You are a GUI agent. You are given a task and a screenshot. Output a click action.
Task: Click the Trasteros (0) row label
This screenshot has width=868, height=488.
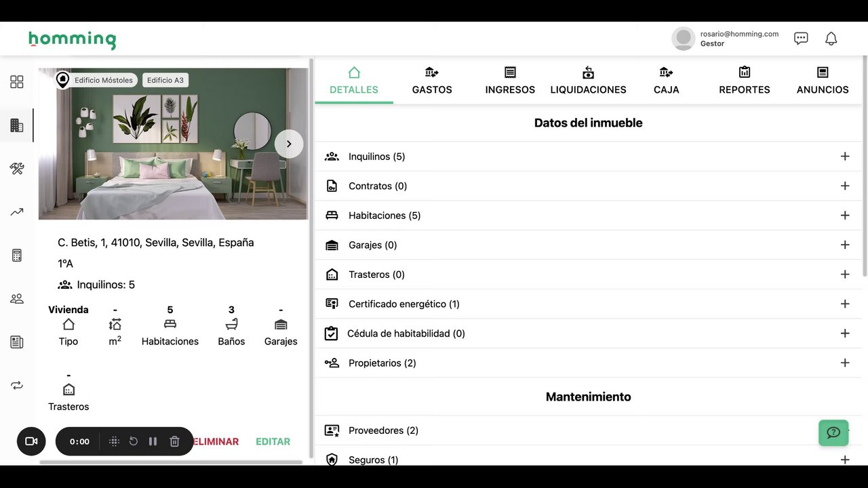click(376, 274)
